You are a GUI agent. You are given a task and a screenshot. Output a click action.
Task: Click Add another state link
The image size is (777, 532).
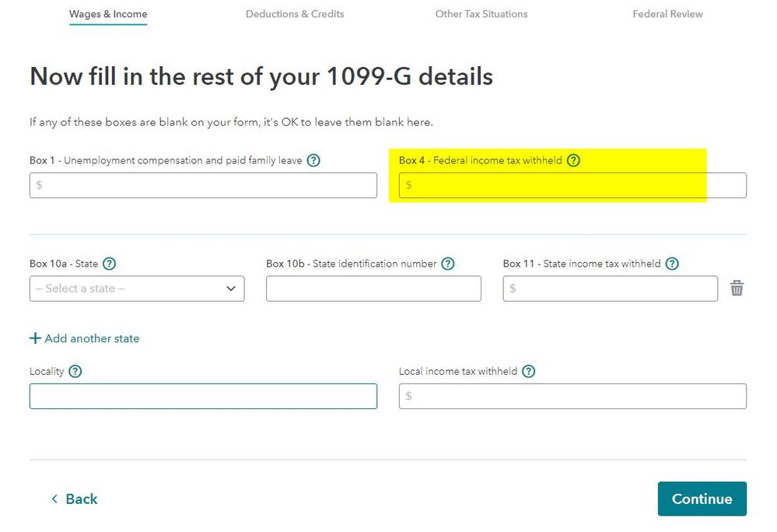pyautogui.click(x=85, y=338)
